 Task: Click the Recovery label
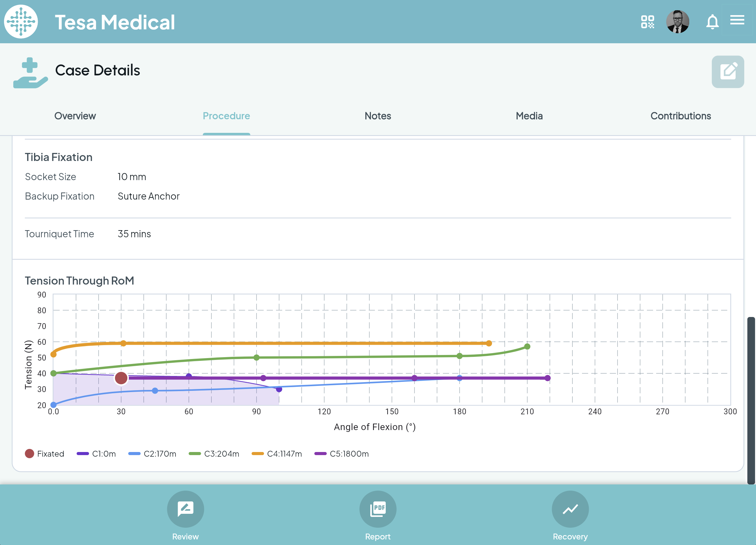pos(570,536)
